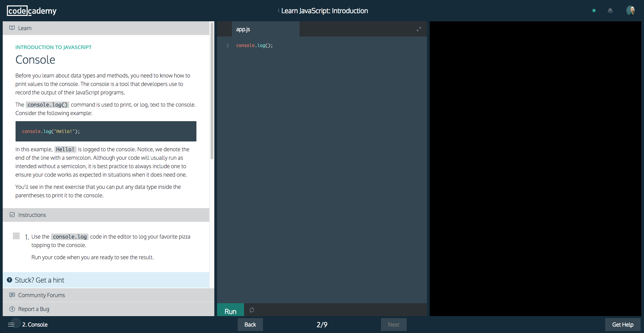Open Community Forums
Screen dimensions: 644x333
click(109, 295)
